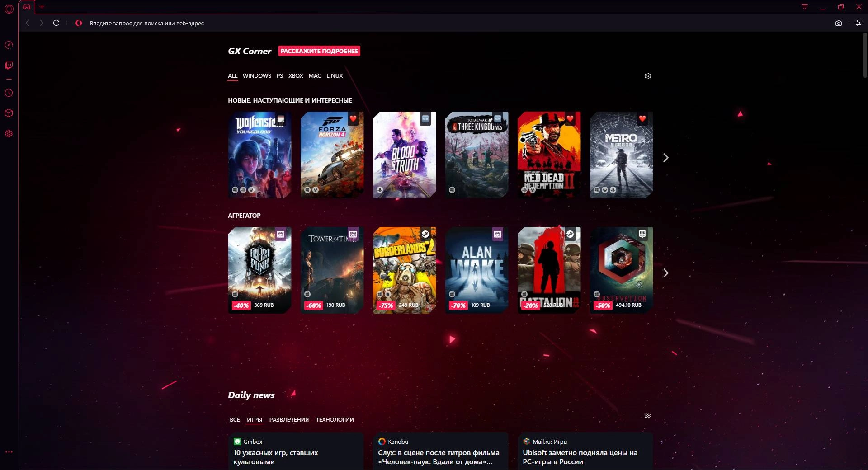Open GX Corner settings gear

pos(648,76)
